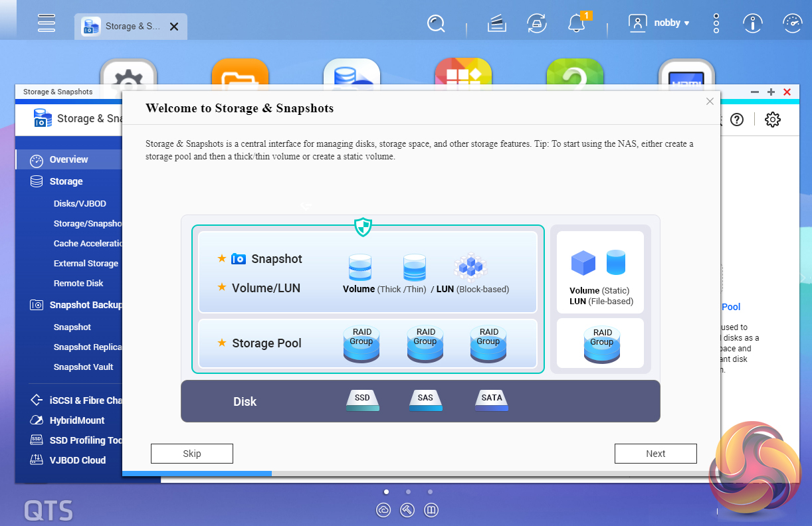Click the search magnifier icon in top bar
Viewport: 812px width, 526px height.
(436, 24)
